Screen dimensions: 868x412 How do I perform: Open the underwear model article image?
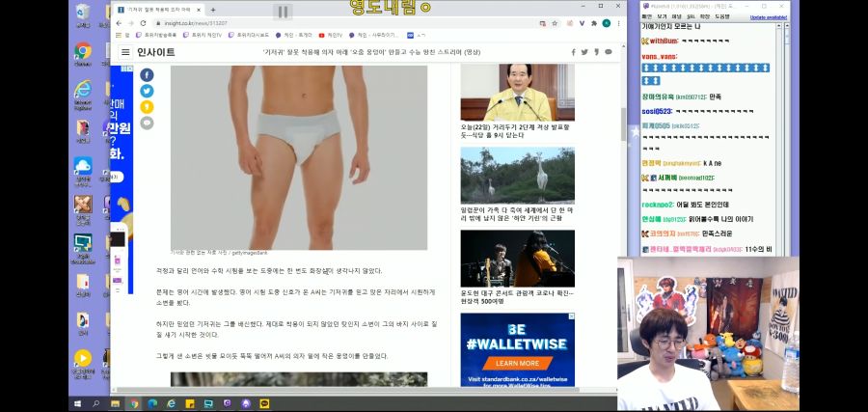[x=299, y=158]
